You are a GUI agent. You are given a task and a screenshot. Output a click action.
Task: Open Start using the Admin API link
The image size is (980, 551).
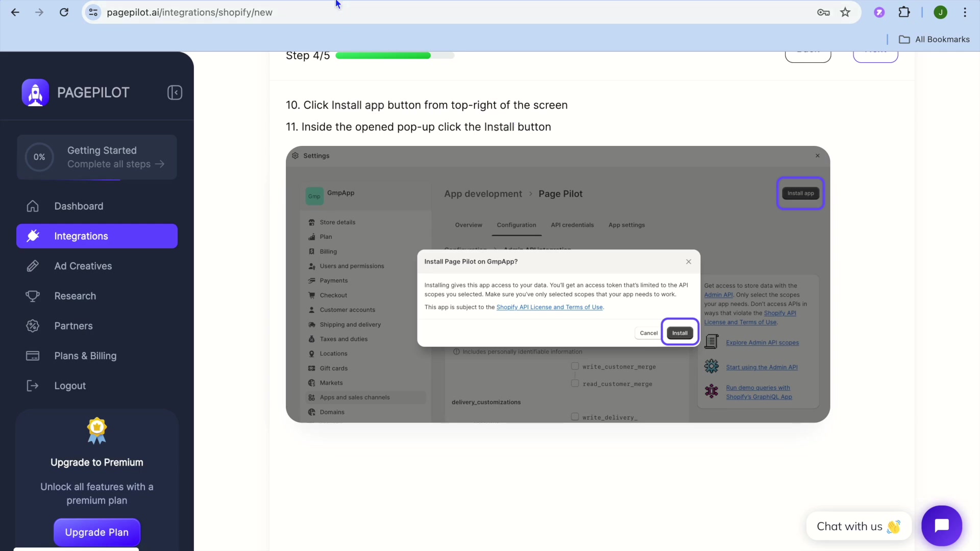tap(762, 367)
